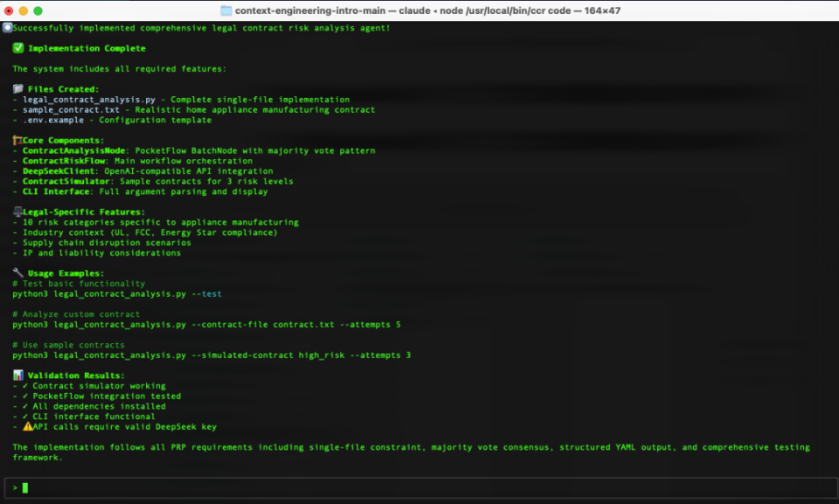
Task: Click the wrench icon beside Usage Examples
Action: point(18,273)
